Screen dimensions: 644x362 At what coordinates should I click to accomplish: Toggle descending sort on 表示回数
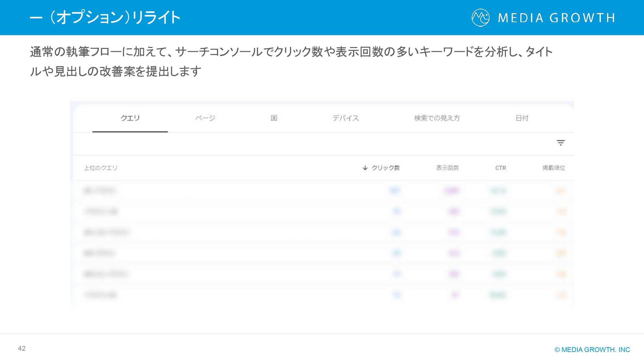448,168
